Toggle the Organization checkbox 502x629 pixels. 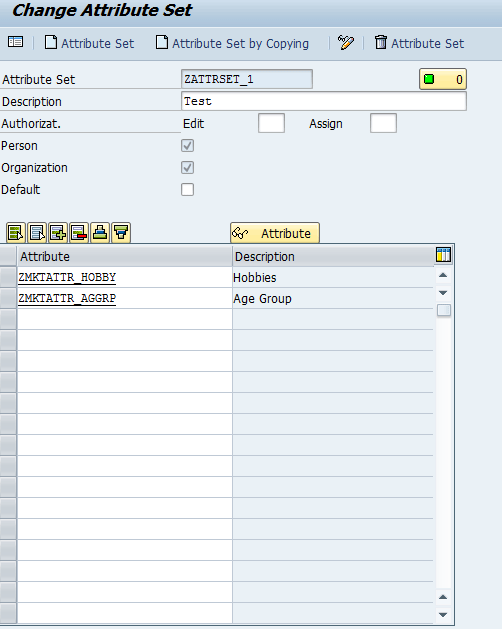[x=187, y=168]
